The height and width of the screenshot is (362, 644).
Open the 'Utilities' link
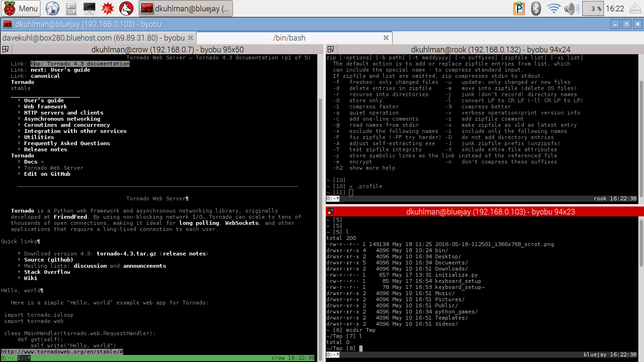coord(39,137)
